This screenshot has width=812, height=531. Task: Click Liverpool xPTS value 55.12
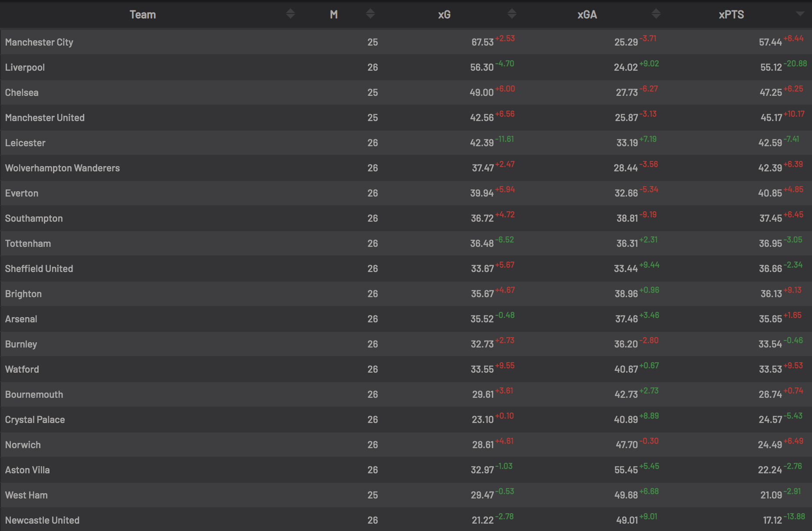click(x=771, y=67)
